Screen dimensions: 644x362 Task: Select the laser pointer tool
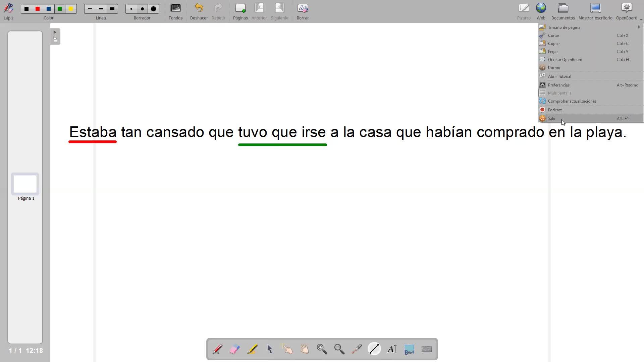pos(357,349)
